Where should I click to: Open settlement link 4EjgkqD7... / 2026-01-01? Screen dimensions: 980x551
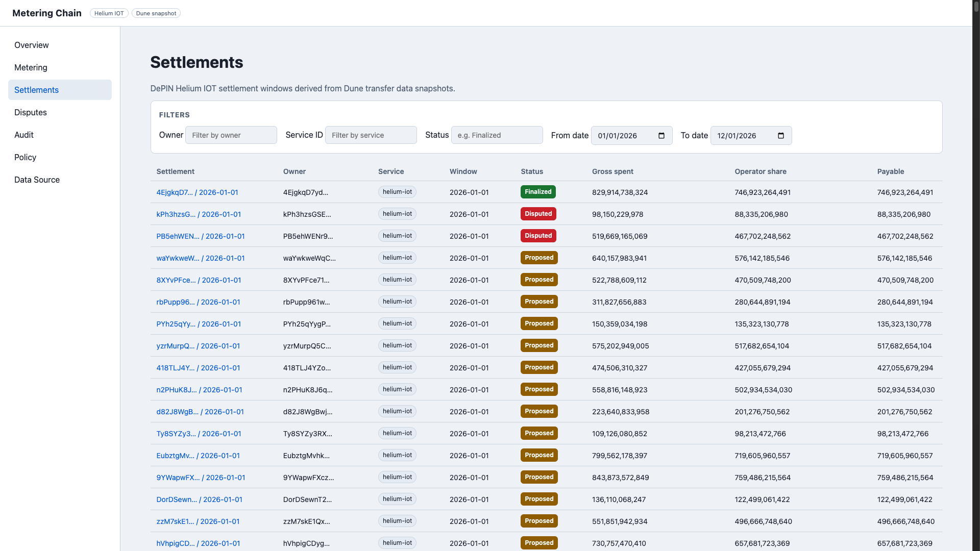coord(197,192)
